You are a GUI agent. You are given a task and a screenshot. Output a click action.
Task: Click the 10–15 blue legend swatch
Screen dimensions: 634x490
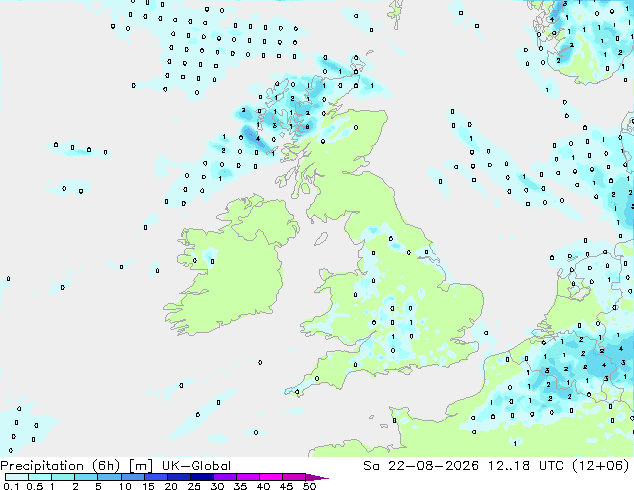pos(132,477)
